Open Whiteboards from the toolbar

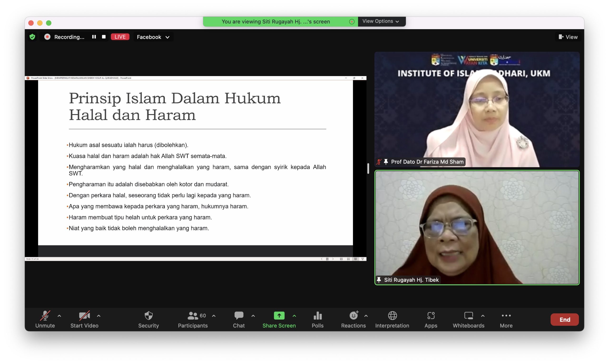tap(468, 316)
